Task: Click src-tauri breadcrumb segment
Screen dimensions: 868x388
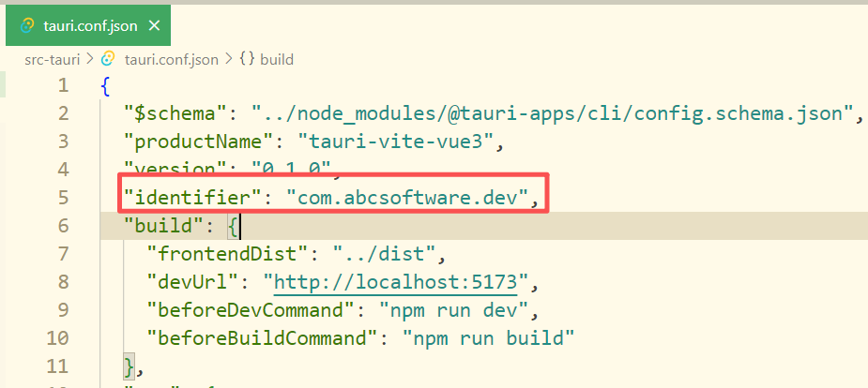Action: tap(52, 59)
